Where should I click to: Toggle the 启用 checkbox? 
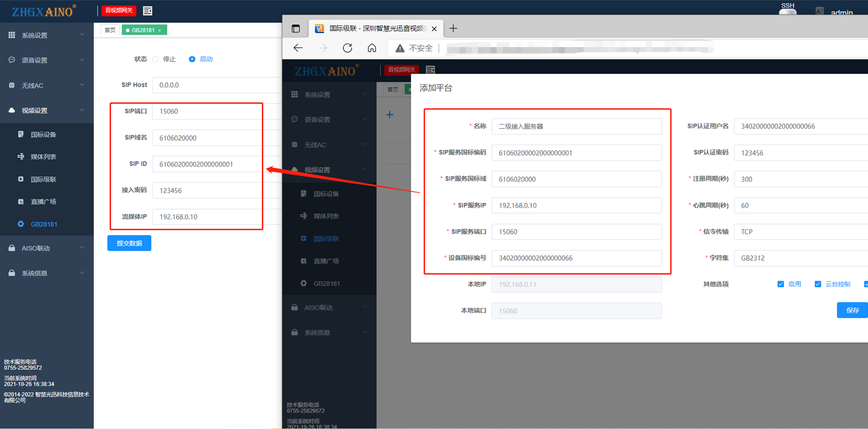coord(780,284)
